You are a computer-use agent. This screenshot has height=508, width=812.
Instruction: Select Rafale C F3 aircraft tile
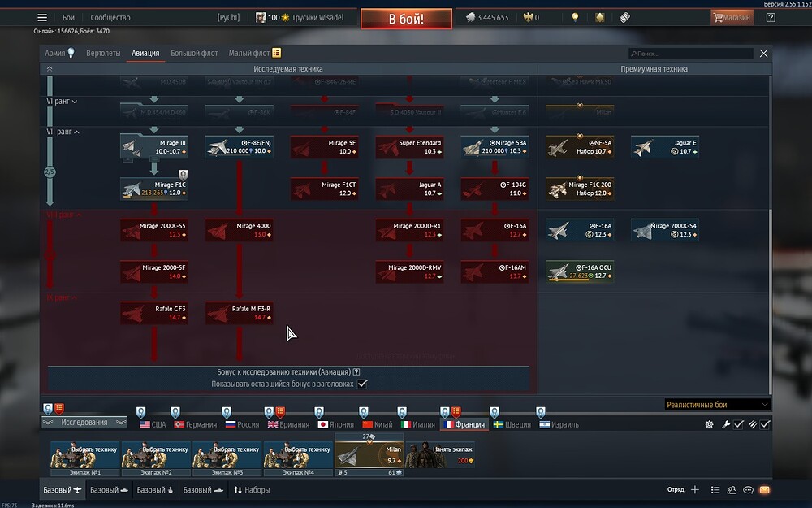click(x=153, y=313)
